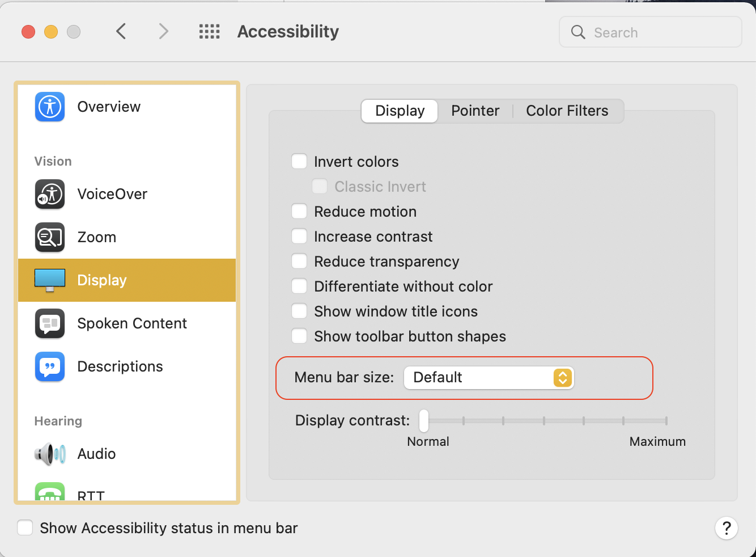
Task: Toggle the Reduce motion checkbox
Action: pos(299,212)
